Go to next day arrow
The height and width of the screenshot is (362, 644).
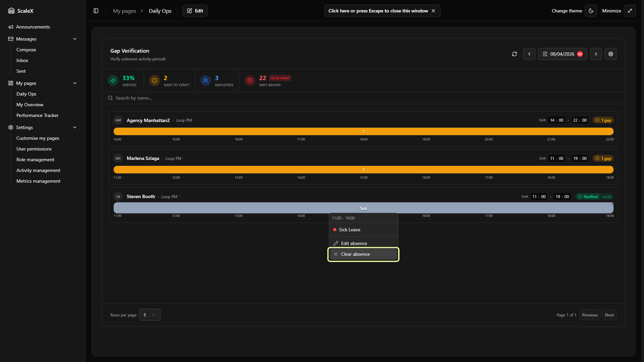coord(596,54)
